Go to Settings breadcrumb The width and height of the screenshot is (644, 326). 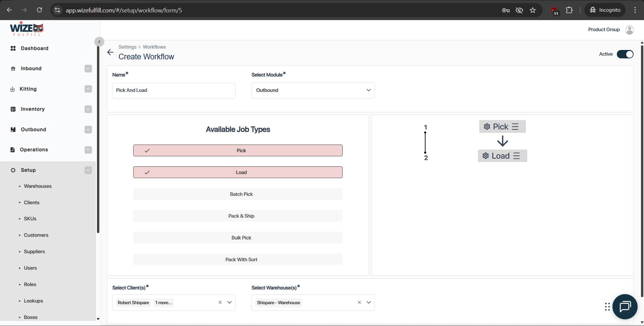point(128,47)
